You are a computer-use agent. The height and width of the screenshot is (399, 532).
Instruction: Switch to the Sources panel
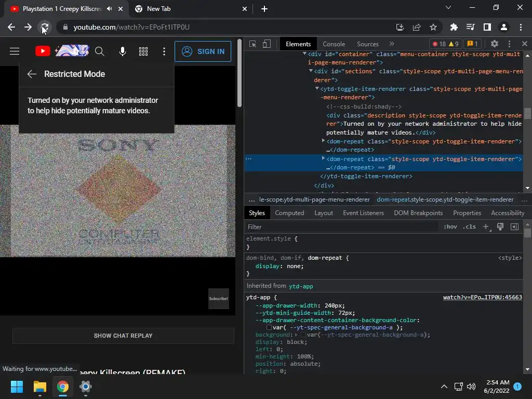click(368, 44)
